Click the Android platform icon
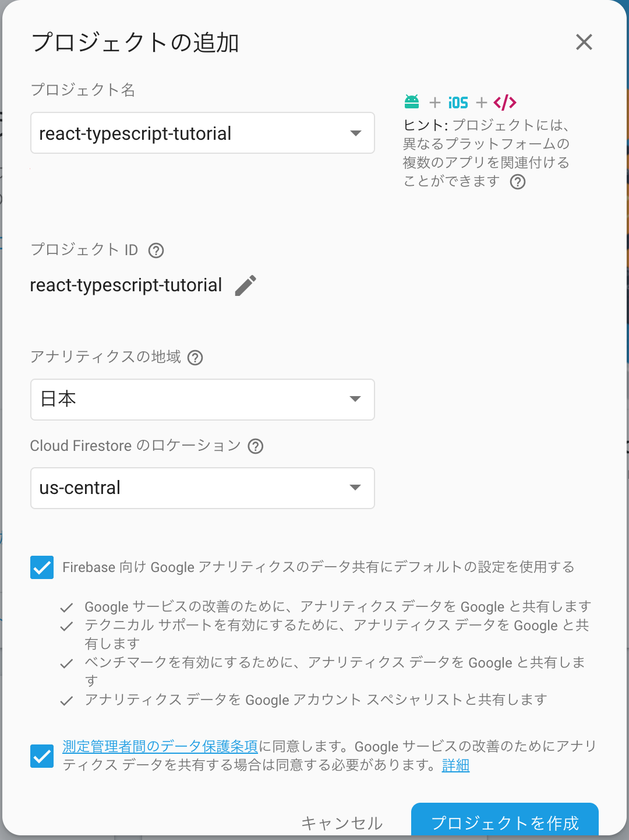 [x=412, y=101]
